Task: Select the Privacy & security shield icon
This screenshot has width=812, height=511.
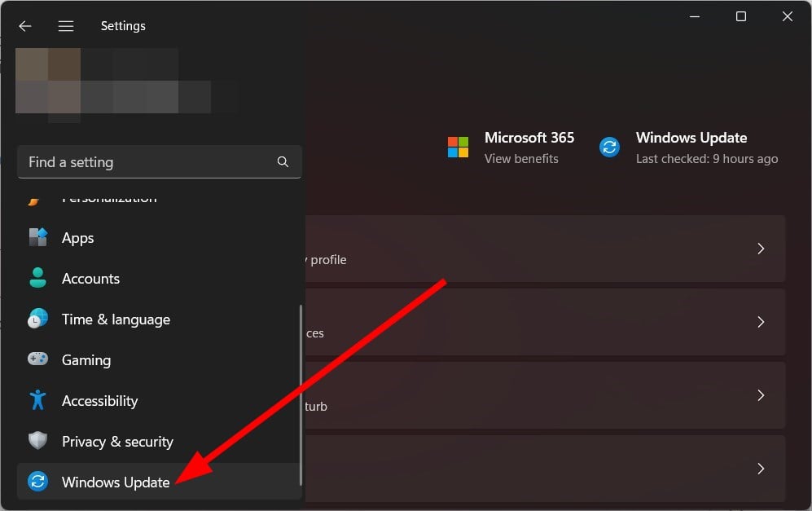Action: point(37,441)
